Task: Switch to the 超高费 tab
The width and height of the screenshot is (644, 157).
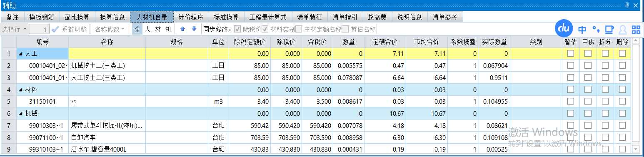Action: [377, 17]
